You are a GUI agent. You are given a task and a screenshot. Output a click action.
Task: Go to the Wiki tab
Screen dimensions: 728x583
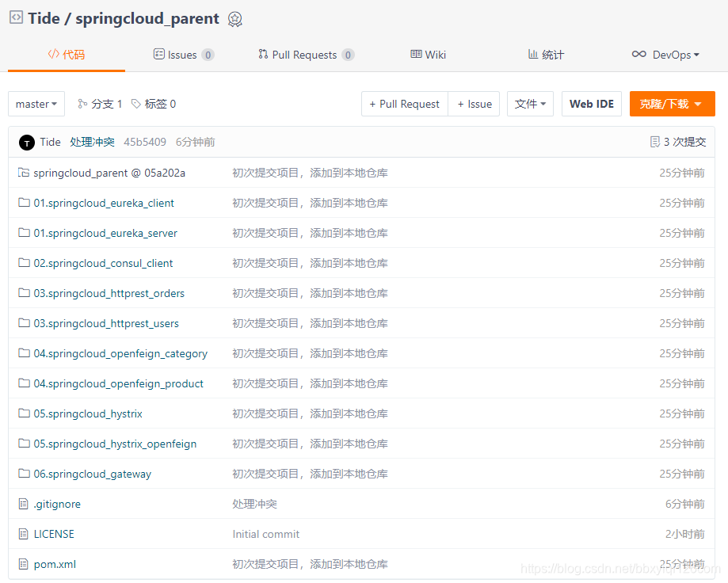click(428, 55)
